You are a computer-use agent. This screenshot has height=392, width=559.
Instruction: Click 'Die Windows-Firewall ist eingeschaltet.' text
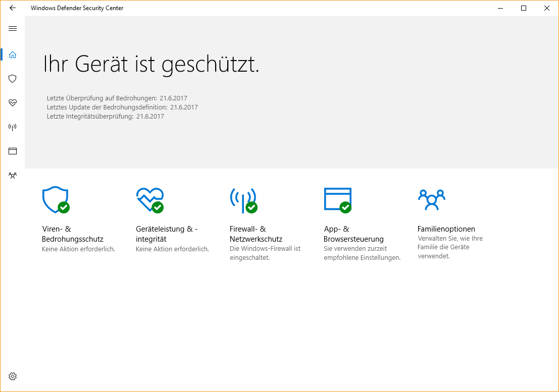(x=265, y=253)
